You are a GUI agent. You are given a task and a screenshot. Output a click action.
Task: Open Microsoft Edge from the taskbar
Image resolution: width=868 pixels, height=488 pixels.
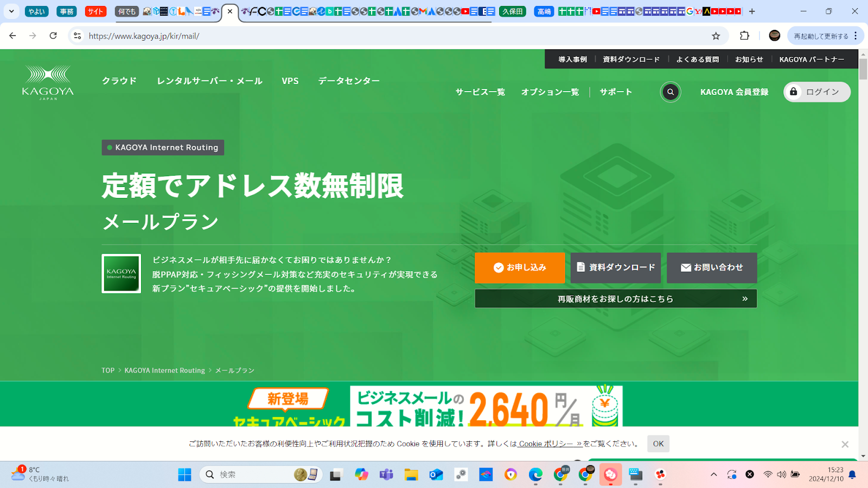[535, 474]
